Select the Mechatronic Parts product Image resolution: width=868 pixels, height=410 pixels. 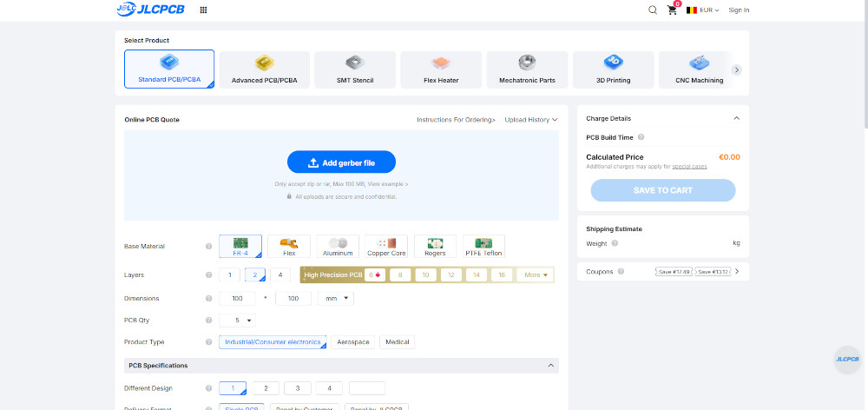pos(527,69)
